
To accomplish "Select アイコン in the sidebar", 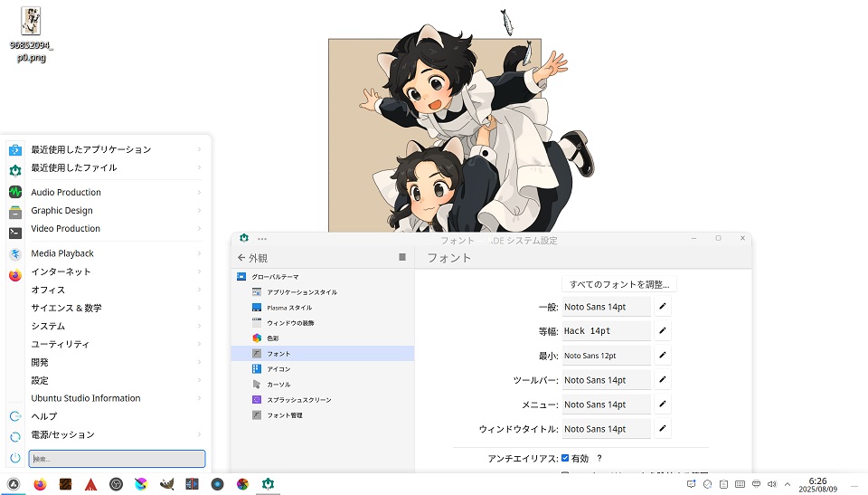I will click(323, 369).
